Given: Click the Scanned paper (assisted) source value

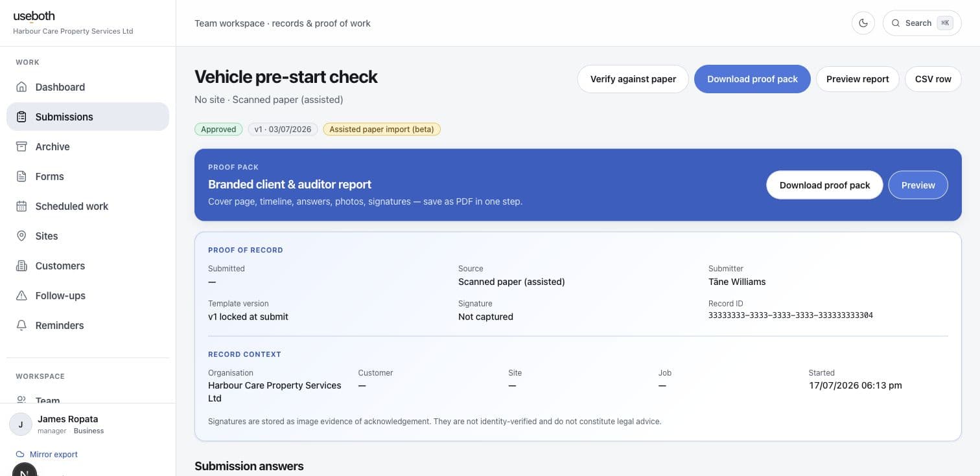Looking at the screenshot, I should pos(511,282).
